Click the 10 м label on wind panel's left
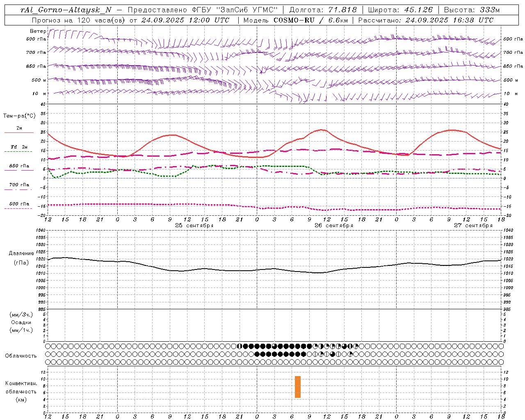 pos(39,94)
